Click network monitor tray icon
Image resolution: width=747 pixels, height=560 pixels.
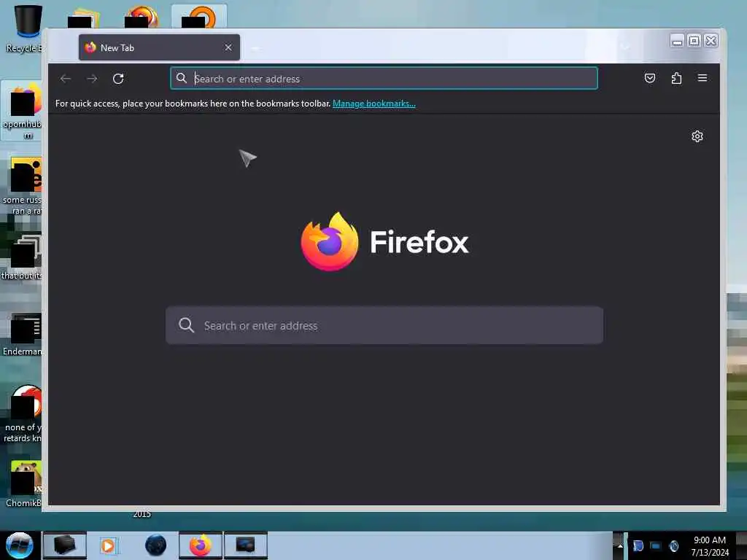pos(656,545)
